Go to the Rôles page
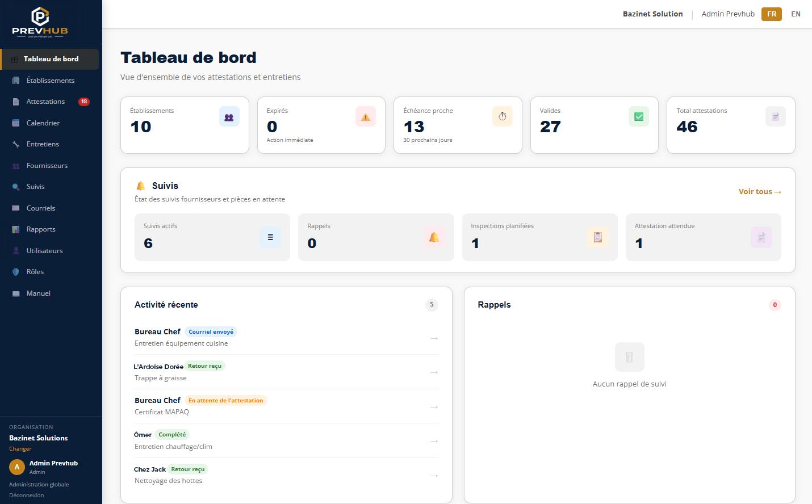812x504 pixels. (50, 272)
